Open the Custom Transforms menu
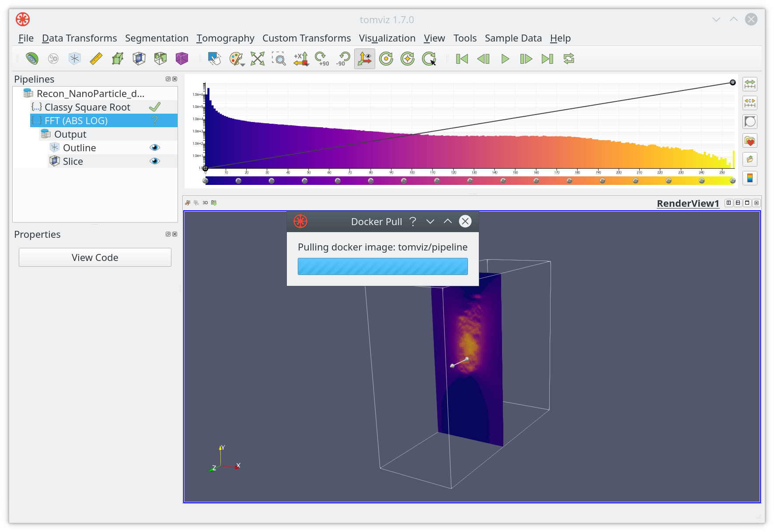 point(307,38)
